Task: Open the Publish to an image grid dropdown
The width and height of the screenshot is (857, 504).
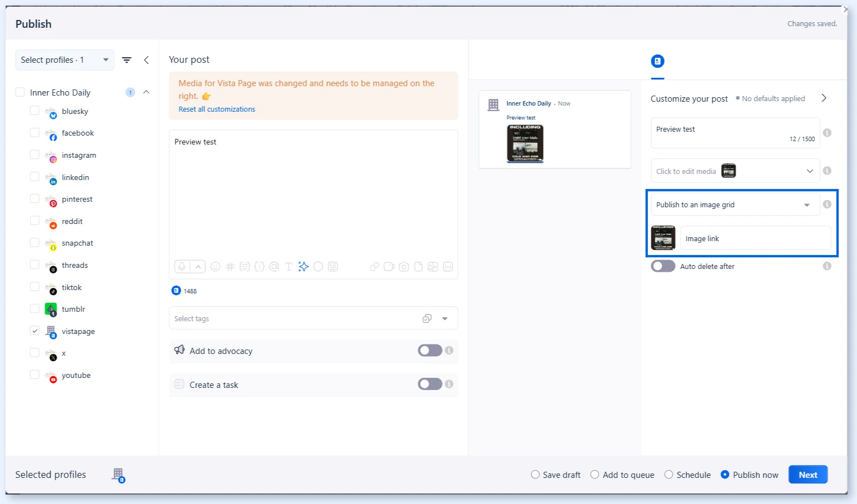Action: [x=735, y=204]
